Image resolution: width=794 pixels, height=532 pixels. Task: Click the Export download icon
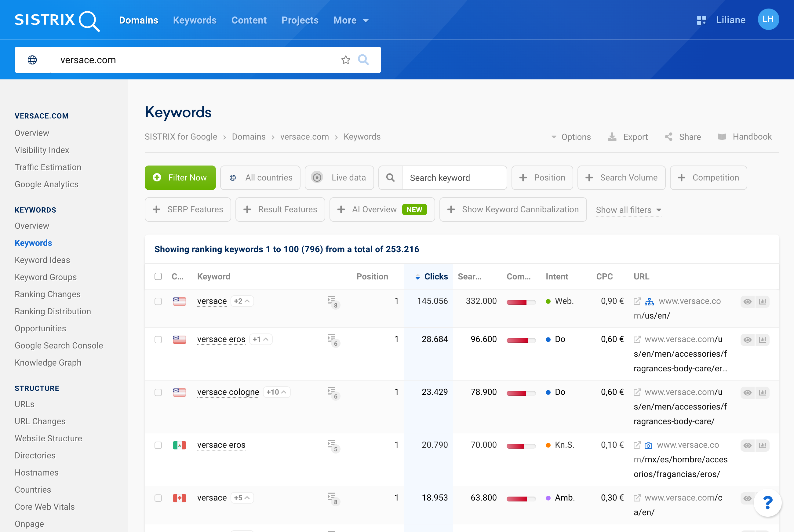coord(612,137)
